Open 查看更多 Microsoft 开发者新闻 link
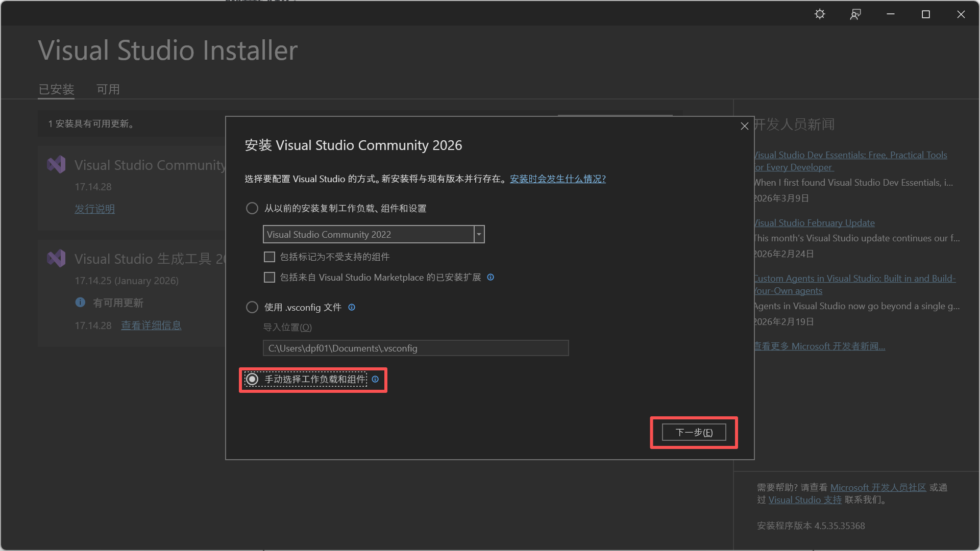The image size is (980, 551). (820, 346)
